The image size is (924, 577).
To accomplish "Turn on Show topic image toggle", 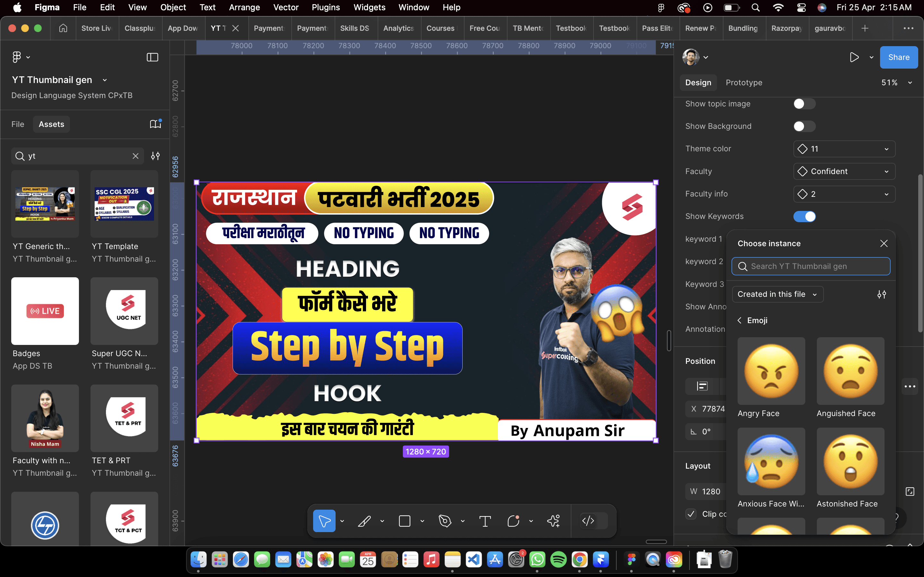I will pos(804,104).
